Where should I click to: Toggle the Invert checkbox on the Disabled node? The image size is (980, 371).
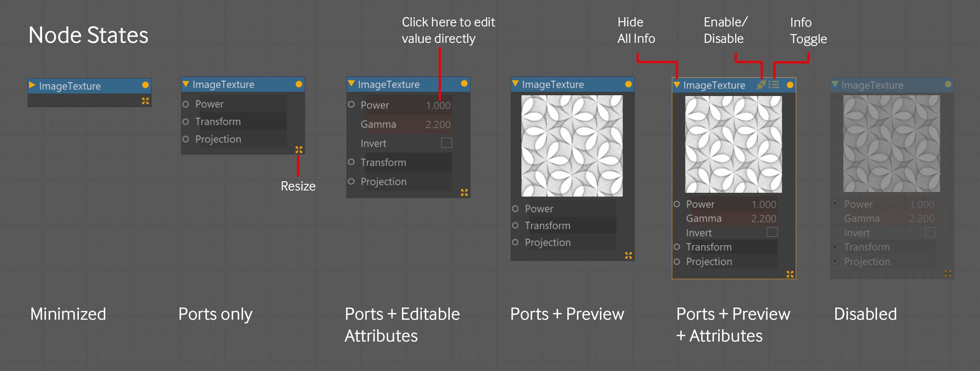931,232
